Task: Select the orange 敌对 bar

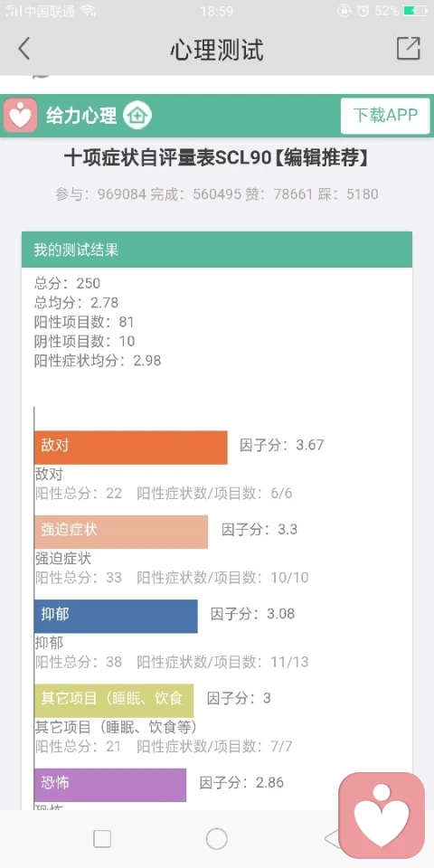Action: 130,448
